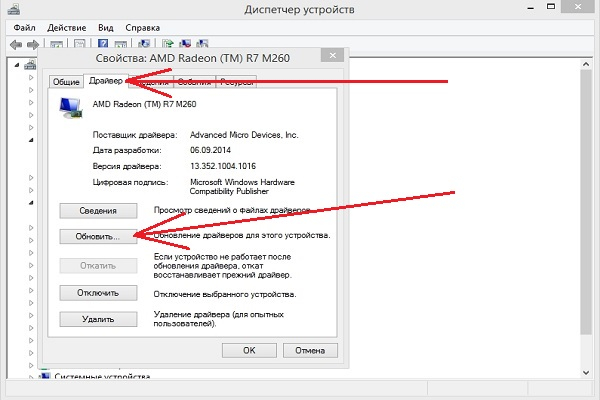
Task: Click the Back arrow in Device Manager toolbar
Action: click(16, 45)
